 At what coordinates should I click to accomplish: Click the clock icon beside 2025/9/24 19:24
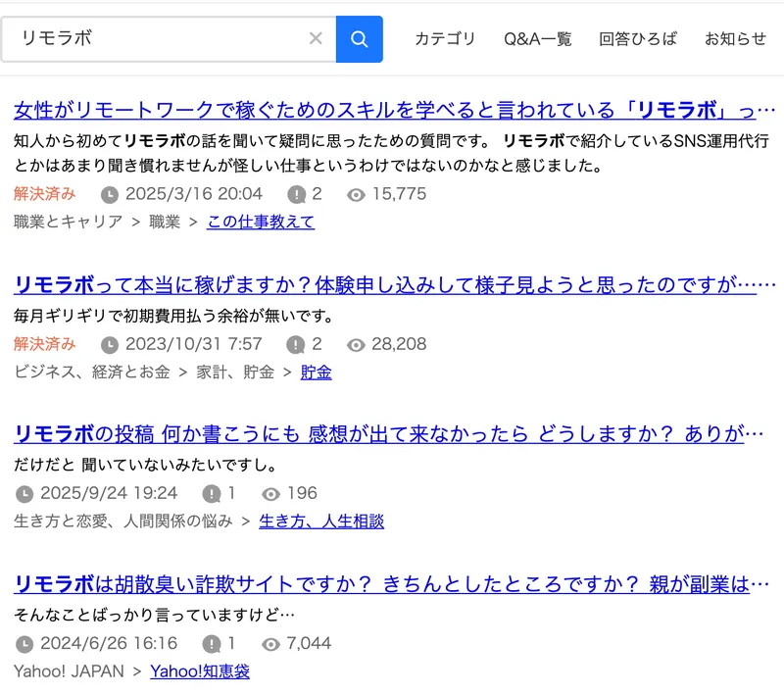[24, 494]
